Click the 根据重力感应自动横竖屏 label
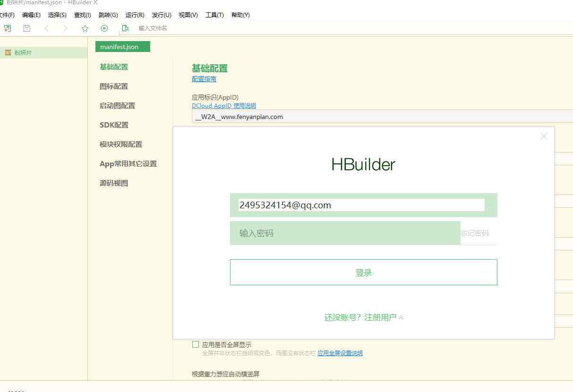The width and height of the screenshot is (573, 392). (x=225, y=374)
